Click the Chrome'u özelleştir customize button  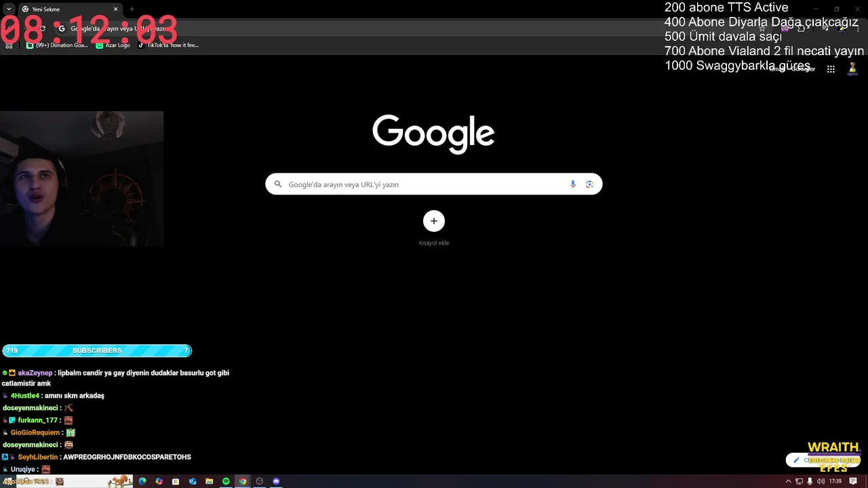[x=823, y=460]
